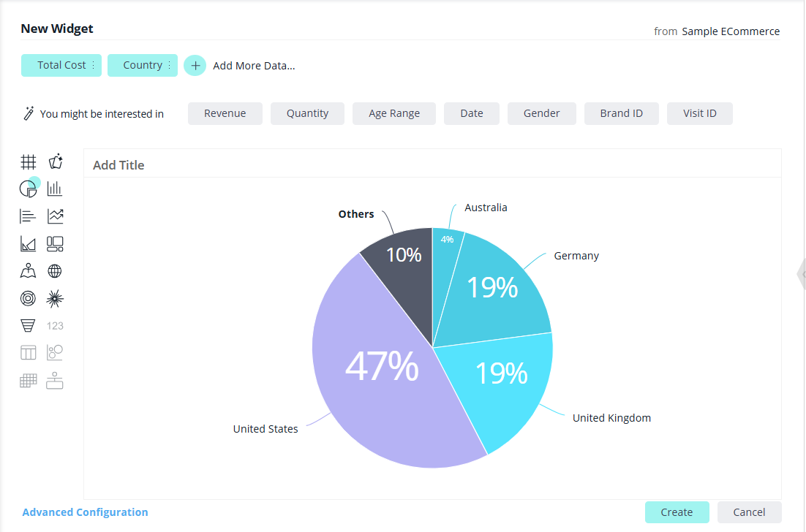Select the line chart widget type

click(x=55, y=216)
